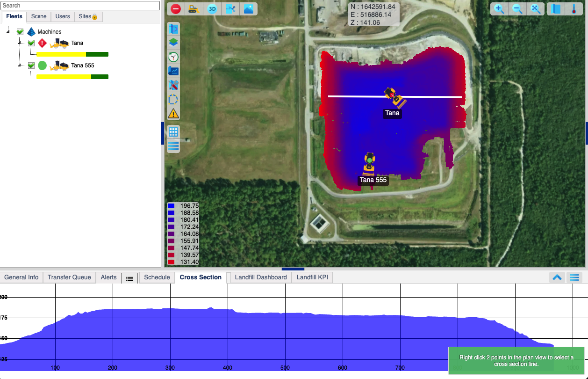Click the red minus stop icon
The image size is (588, 379).
point(176,9)
